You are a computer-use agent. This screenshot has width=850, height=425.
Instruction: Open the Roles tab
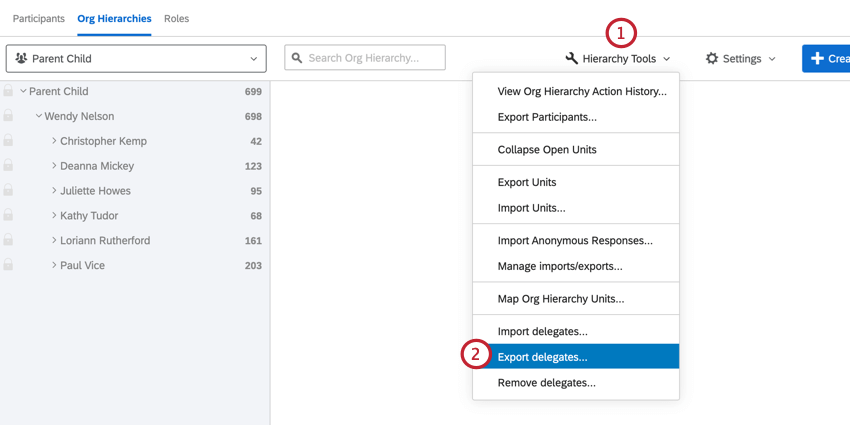[x=176, y=19]
